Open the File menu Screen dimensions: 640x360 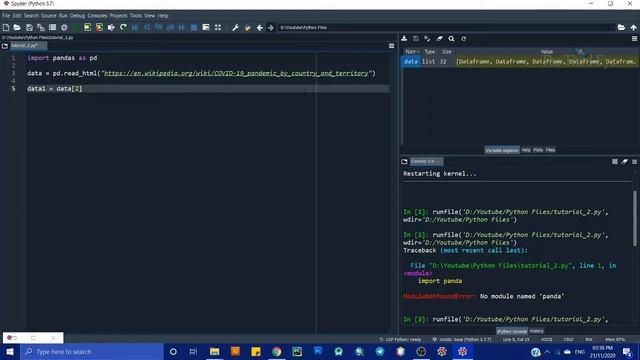pos(6,16)
